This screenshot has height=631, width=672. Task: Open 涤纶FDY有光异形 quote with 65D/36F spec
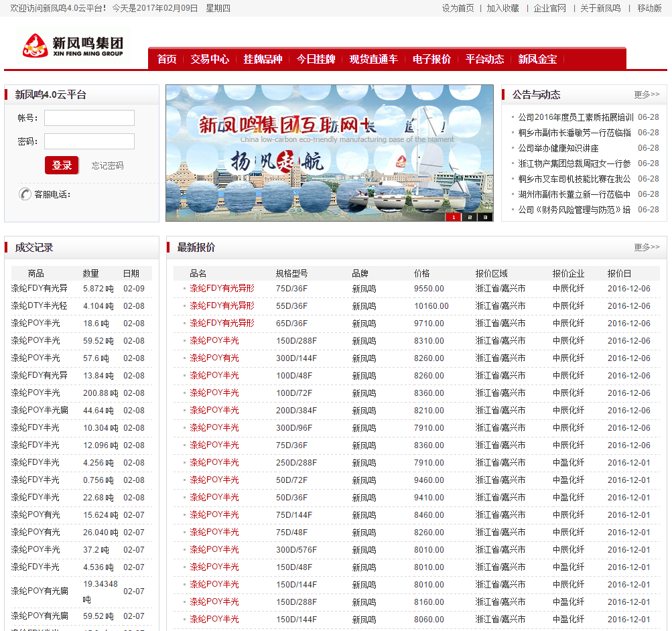(x=222, y=323)
